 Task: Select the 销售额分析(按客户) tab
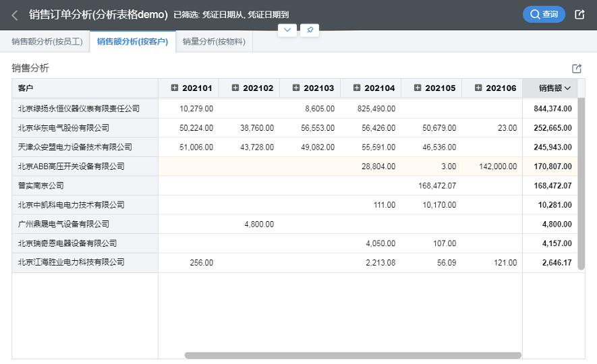point(132,42)
